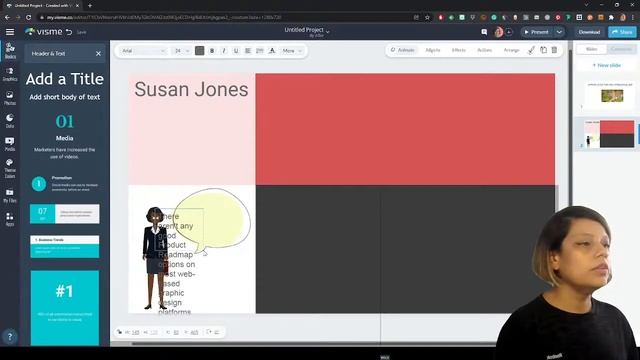Image resolution: width=640 pixels, height=360 pixels.
Task: Open the Apps sidebar panel
Action: (x=10, y=219)
